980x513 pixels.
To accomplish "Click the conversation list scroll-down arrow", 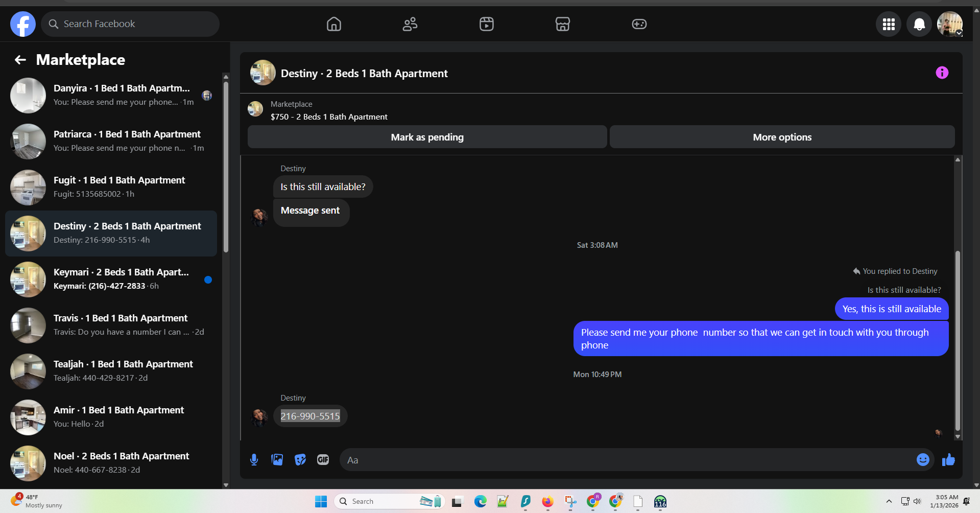I will 226,485.
